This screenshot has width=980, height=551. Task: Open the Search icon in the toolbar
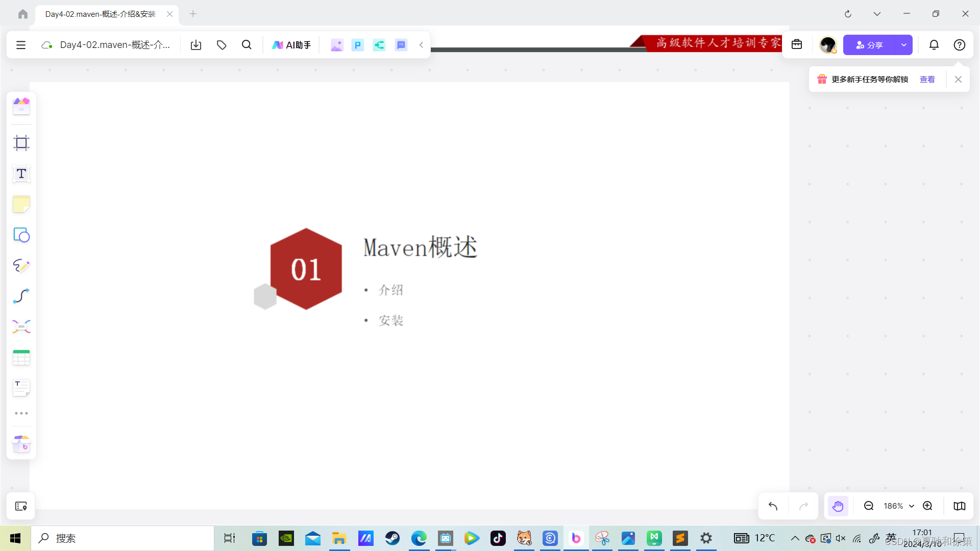point(247,45)
